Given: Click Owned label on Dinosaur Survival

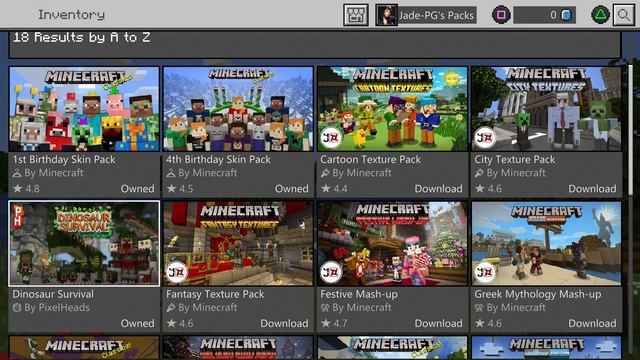Looking at the screenshot, I should click(138, 323).
